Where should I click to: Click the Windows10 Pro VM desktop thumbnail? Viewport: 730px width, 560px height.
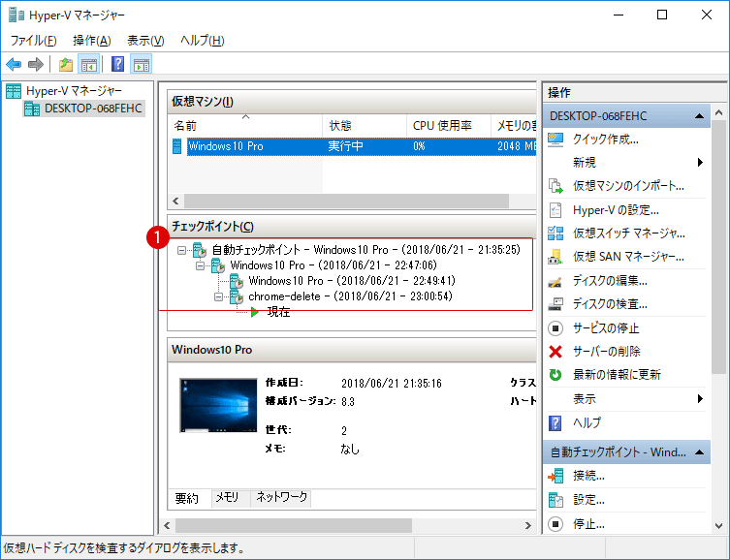pyautogui.click(x=218, y=406)
